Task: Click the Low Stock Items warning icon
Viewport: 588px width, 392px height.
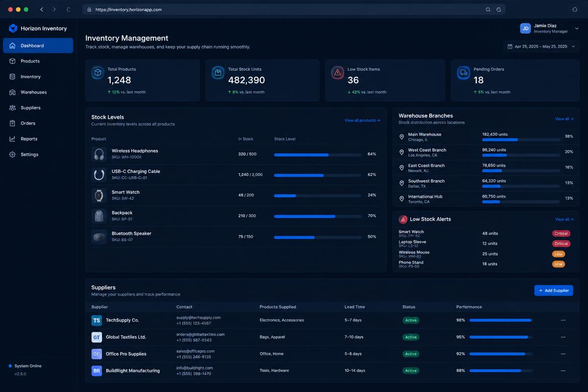Action: [x=337, y=73]
